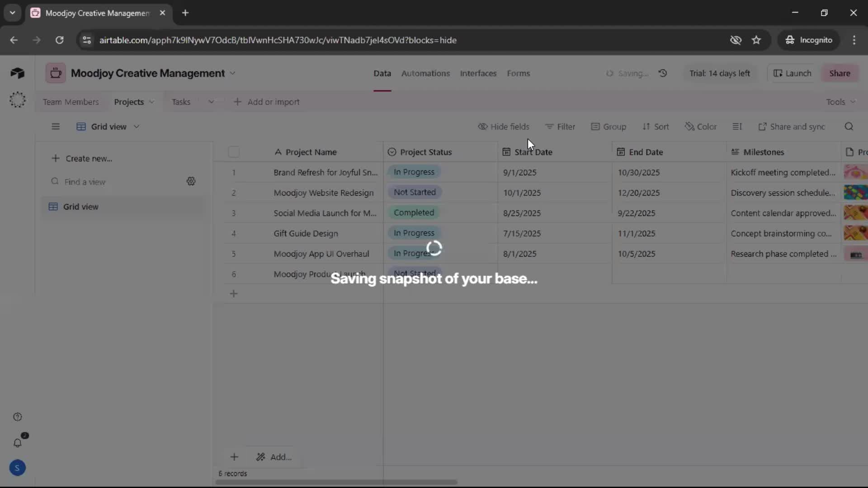The height and width of the screenshot is (488, 868).
Task: Switch to the Interfaces tab
Action: click(478, 73)
